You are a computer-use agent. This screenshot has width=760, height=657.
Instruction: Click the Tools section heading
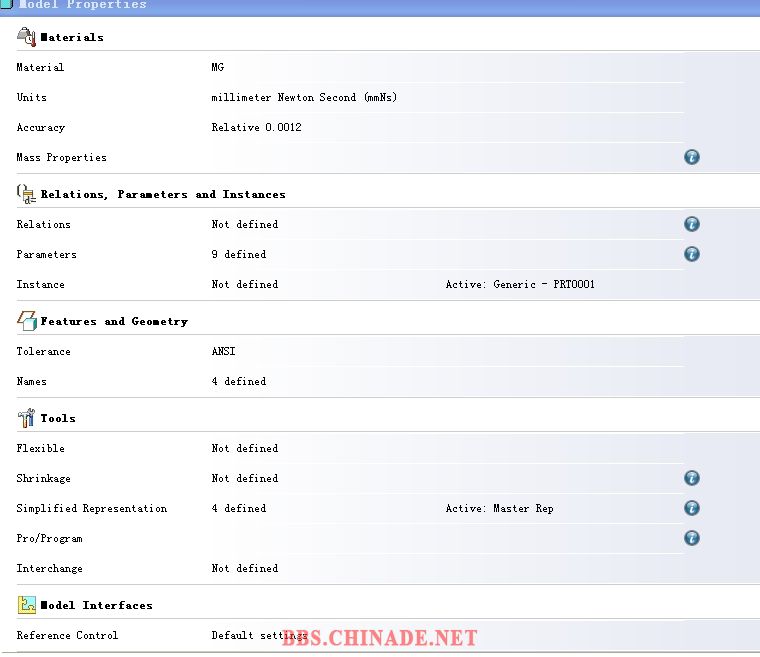click(x=58, y=418)
